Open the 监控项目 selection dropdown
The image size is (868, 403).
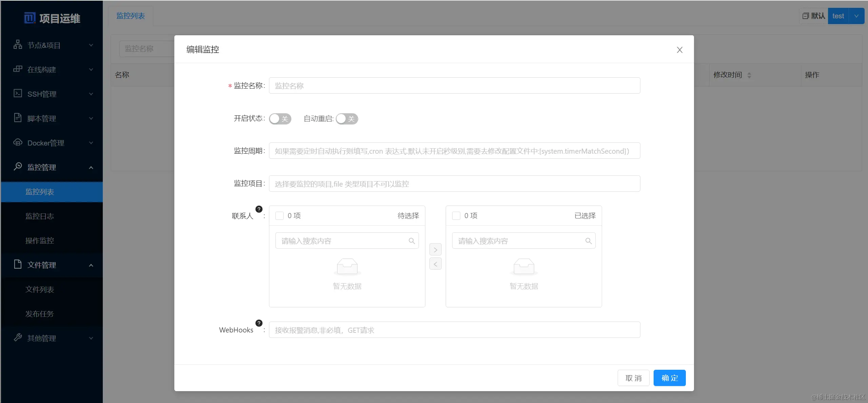coord(454,184)
